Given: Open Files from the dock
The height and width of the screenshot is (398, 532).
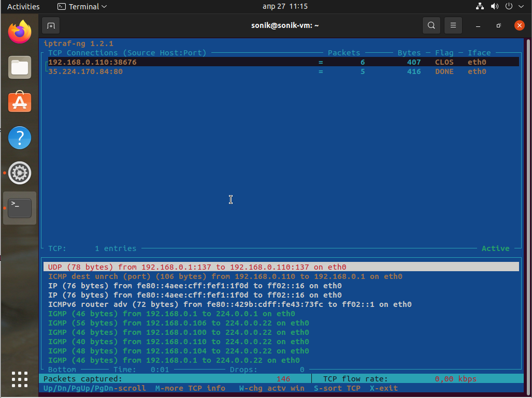Looking at the screenshot, I should click(x=20, y=67).
